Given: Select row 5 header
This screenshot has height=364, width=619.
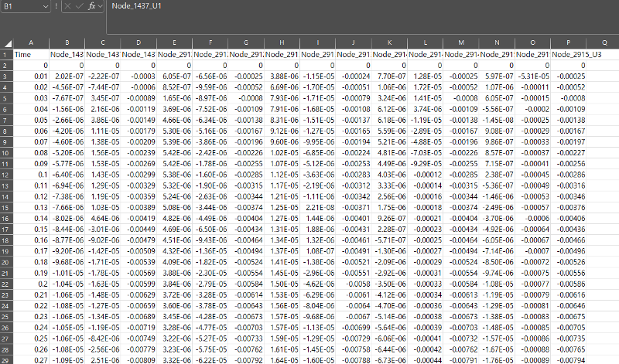Looking at the screenshot, I should click(6, 98).
